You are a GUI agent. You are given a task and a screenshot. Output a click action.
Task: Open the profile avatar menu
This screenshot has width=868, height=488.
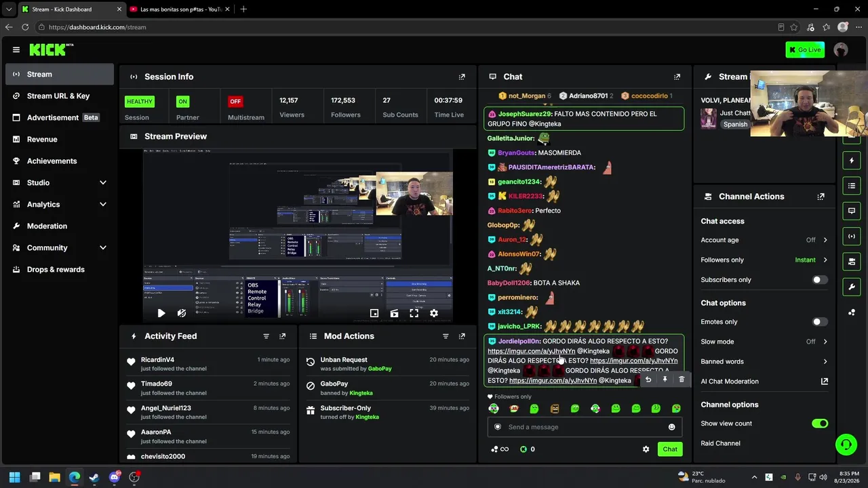pos(841,49)
